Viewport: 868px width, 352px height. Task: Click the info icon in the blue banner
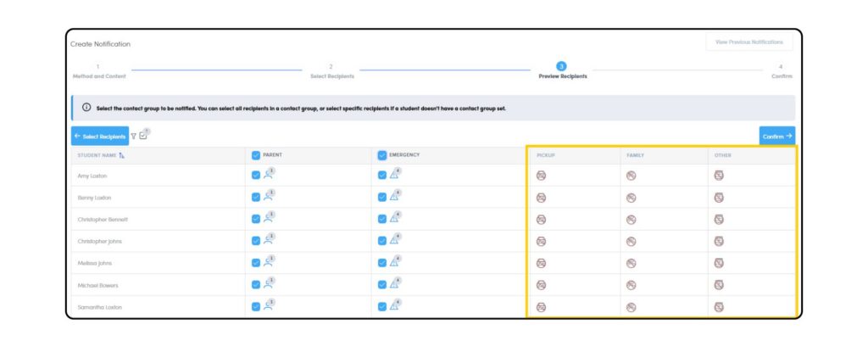[x=86, y=109]
